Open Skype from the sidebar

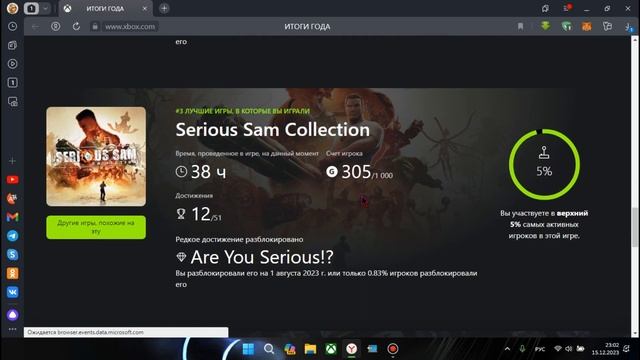tap(12, 255)
